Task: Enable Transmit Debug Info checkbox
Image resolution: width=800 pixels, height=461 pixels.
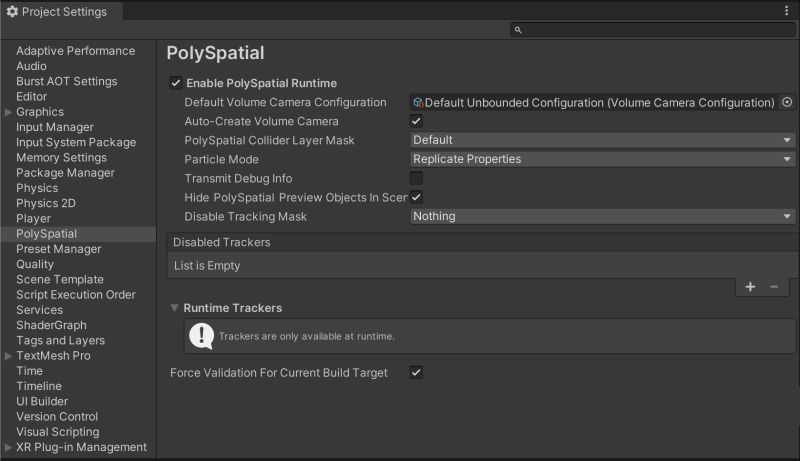Action: tap(416, 178)
